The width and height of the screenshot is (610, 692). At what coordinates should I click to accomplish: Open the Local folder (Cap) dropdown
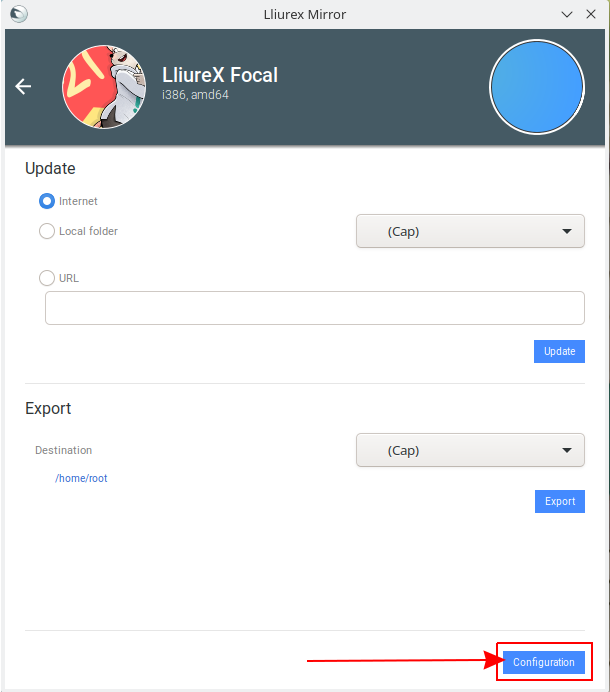[470, 231]
